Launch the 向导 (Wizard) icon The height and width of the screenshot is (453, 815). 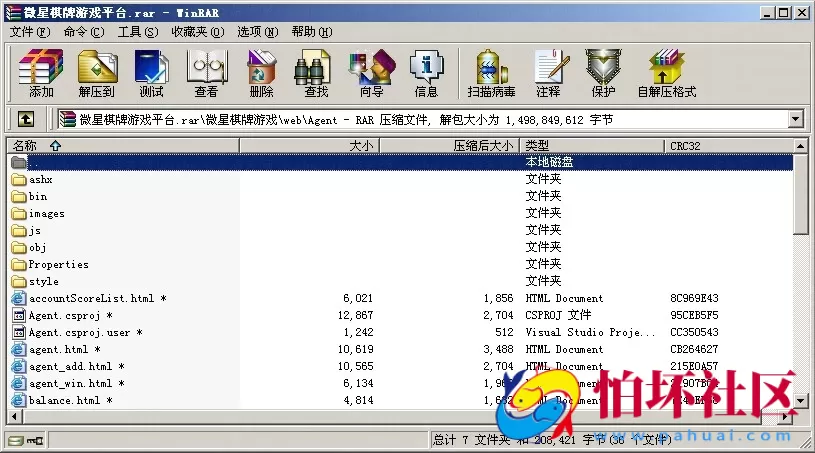[x=372, y=73]
